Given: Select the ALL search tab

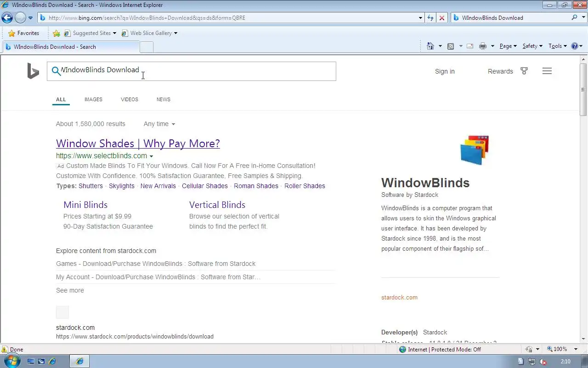Looking at the screenshot, I should click(61, 99).
